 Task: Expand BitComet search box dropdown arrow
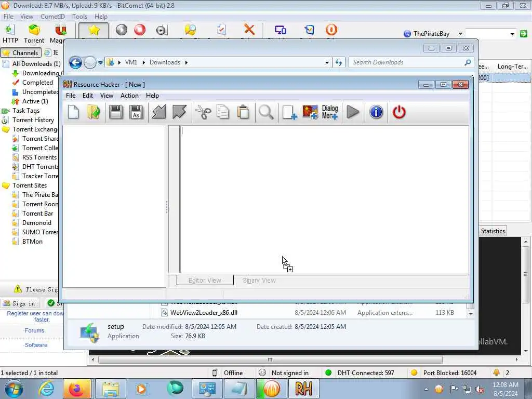pos(512,34)
